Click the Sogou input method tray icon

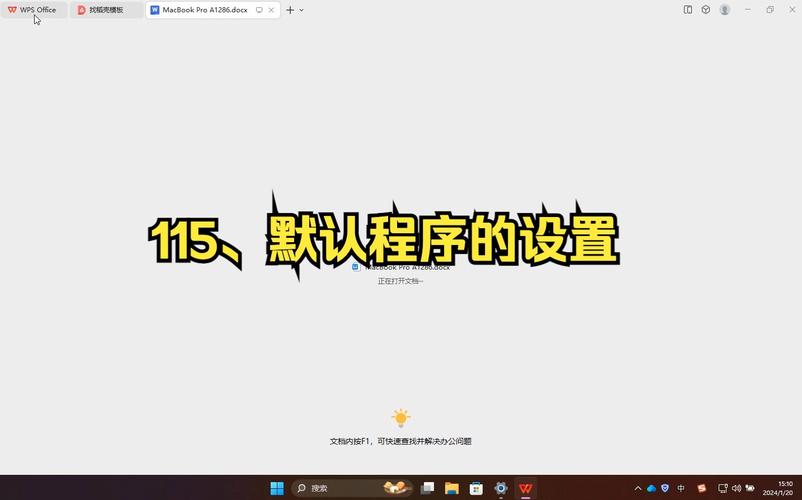[702, 488]
